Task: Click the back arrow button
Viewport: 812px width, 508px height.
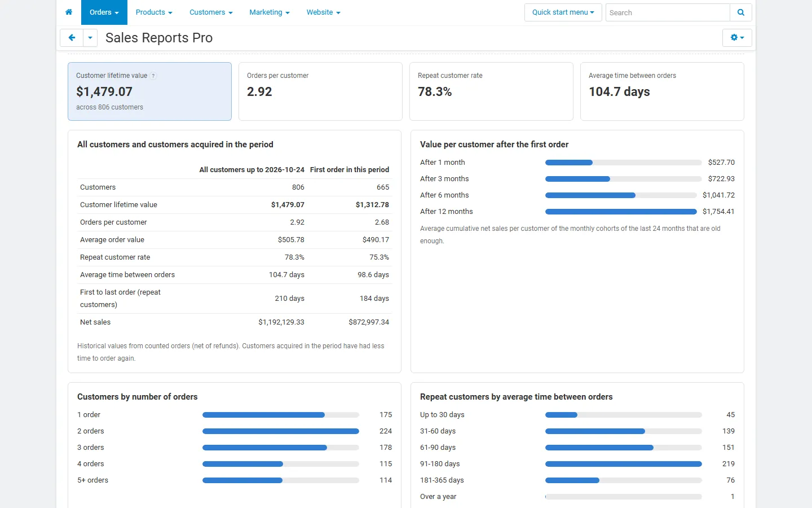Action: point(72,38)
